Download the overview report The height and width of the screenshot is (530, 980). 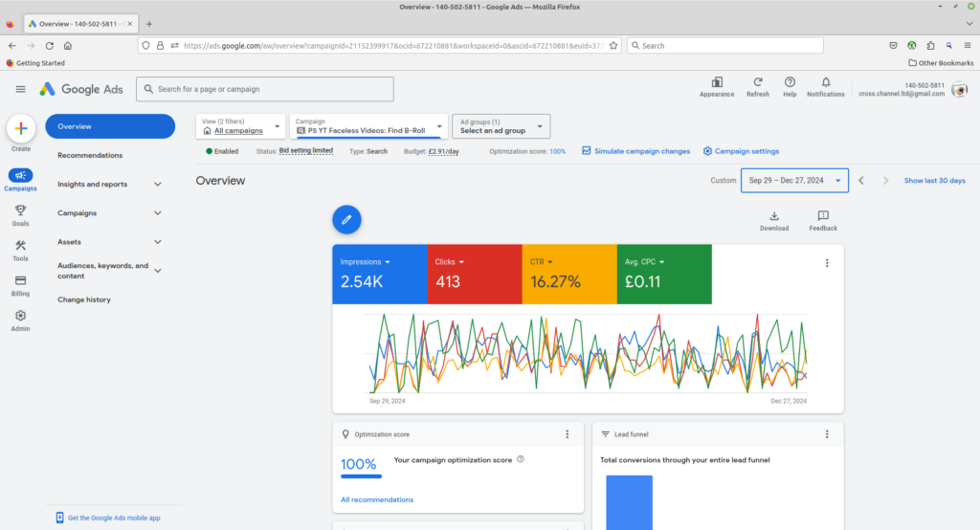(773, 216)
